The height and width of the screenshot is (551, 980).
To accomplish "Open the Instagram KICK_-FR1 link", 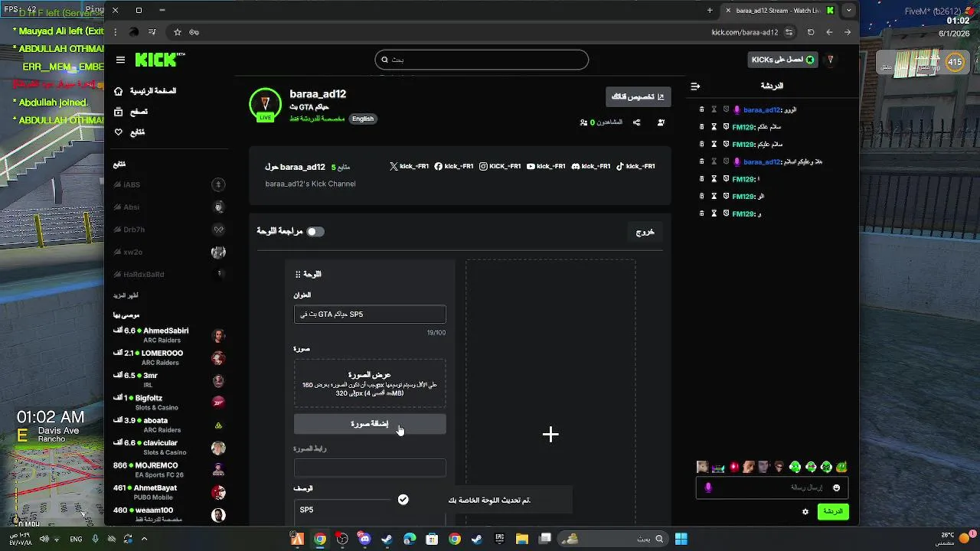I will click(500, 166).
